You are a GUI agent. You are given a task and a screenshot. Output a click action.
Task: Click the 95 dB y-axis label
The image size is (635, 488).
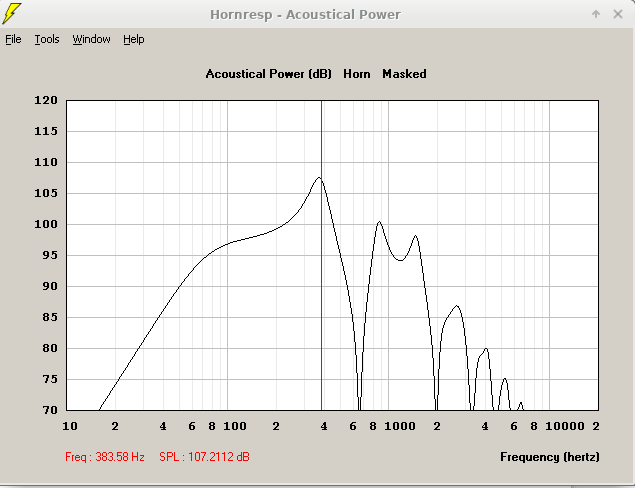pyautogui.click(x=50, y=255)
